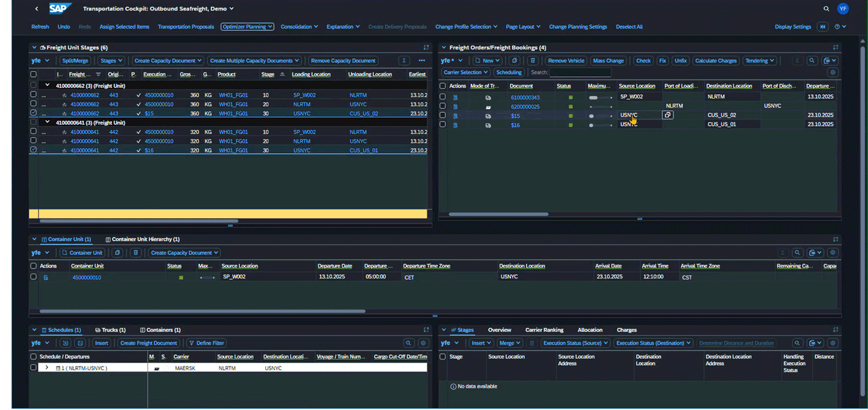
Task: Open document link 6200000025
Action: point(525,106)
